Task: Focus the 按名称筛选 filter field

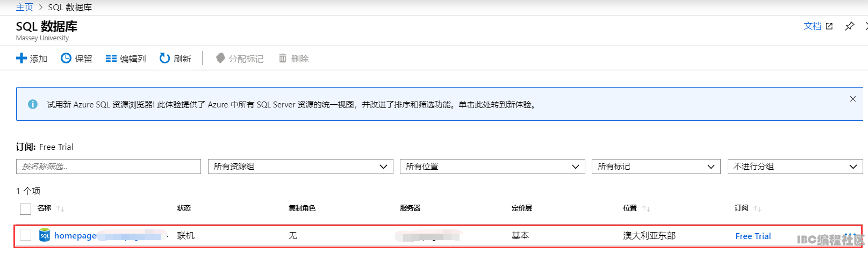Action: point(109,167)
